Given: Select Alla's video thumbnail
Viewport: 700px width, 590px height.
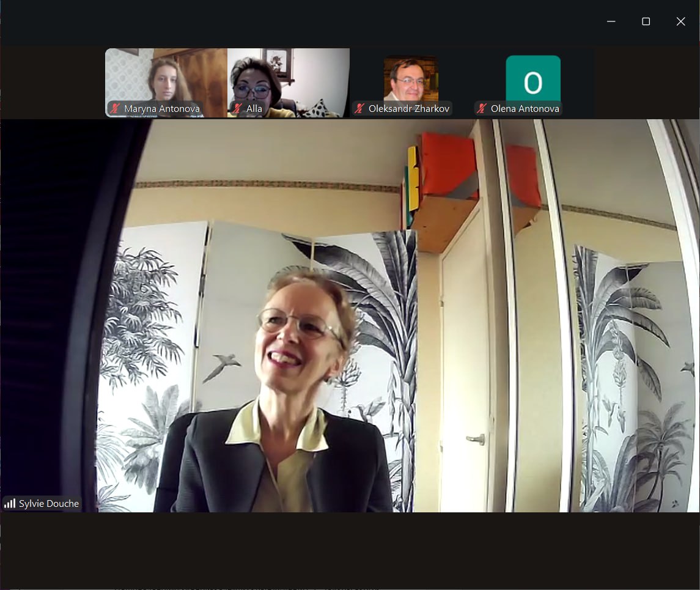Looking at the screenshot, I should tap(289, 76).
